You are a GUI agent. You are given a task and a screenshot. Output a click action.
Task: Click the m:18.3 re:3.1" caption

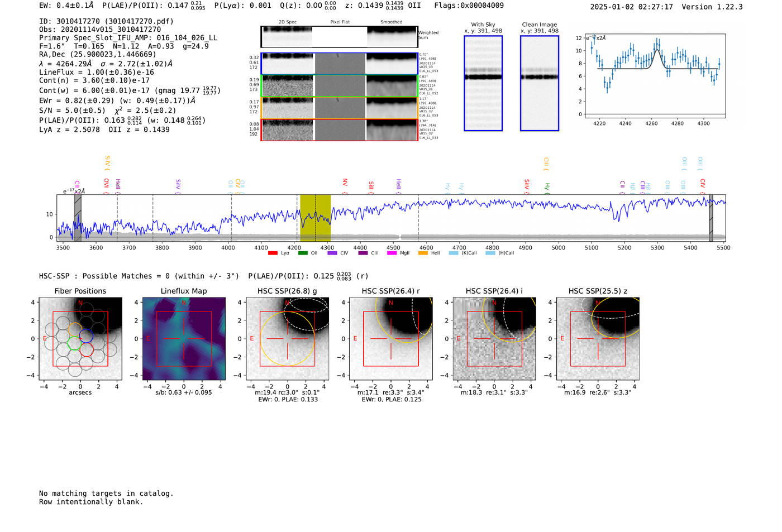(494, 392)
